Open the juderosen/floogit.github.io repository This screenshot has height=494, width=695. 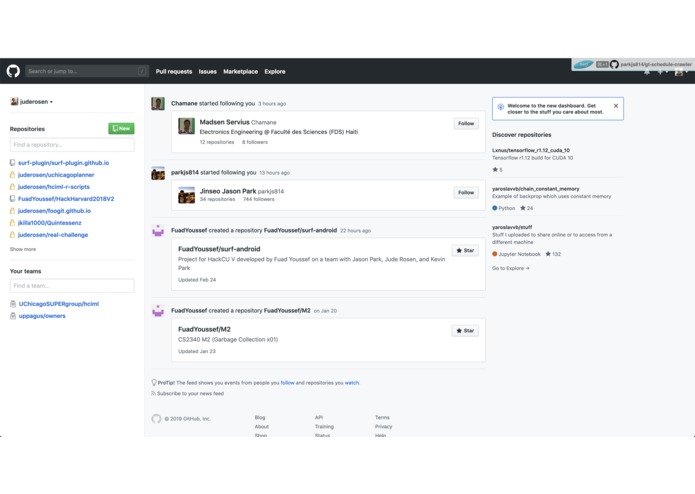(54, 210)
